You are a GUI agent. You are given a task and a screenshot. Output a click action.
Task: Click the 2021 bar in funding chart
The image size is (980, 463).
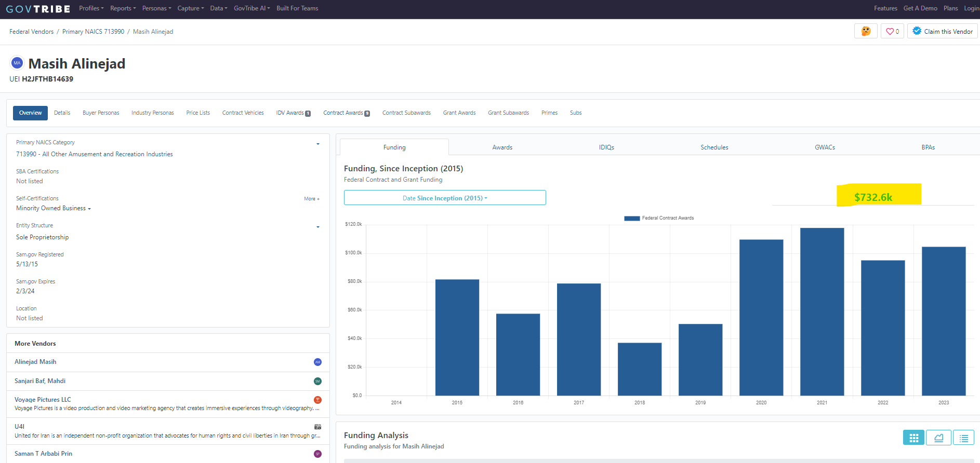pos(822,312)
